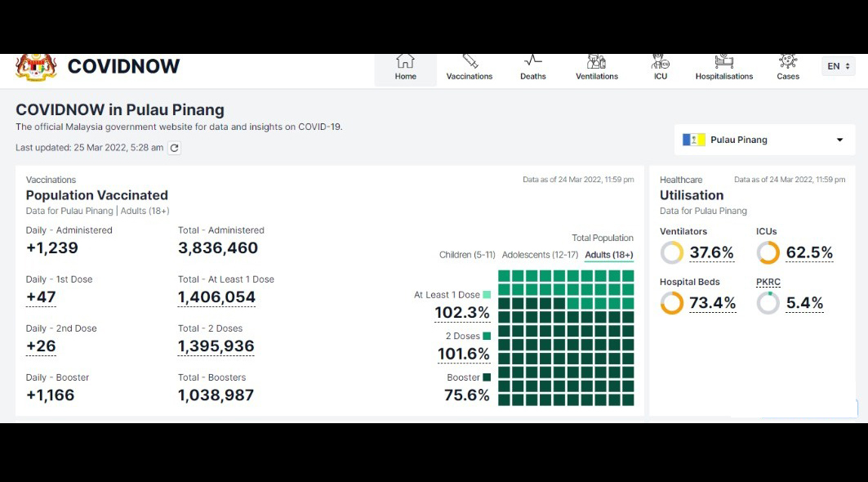Viewport: 868px width, 482px height.
Task: Click the Population Vaccinated heading
Action: point(97,195)
